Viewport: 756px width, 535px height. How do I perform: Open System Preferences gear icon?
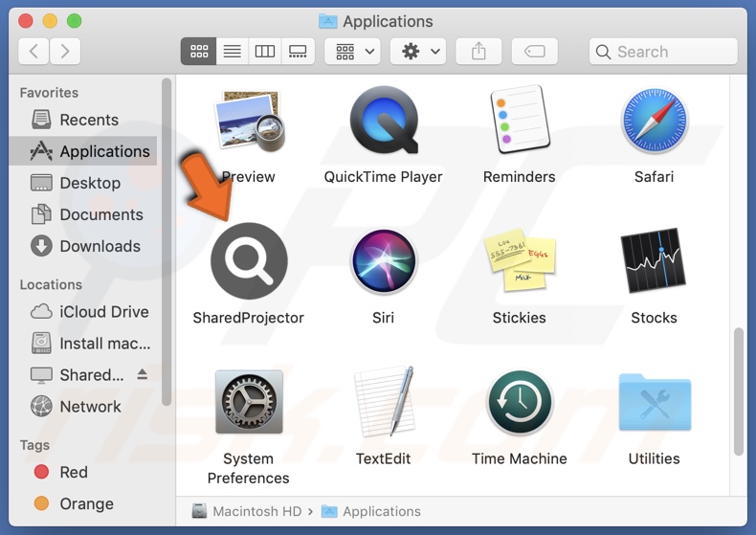click(249, 402)
